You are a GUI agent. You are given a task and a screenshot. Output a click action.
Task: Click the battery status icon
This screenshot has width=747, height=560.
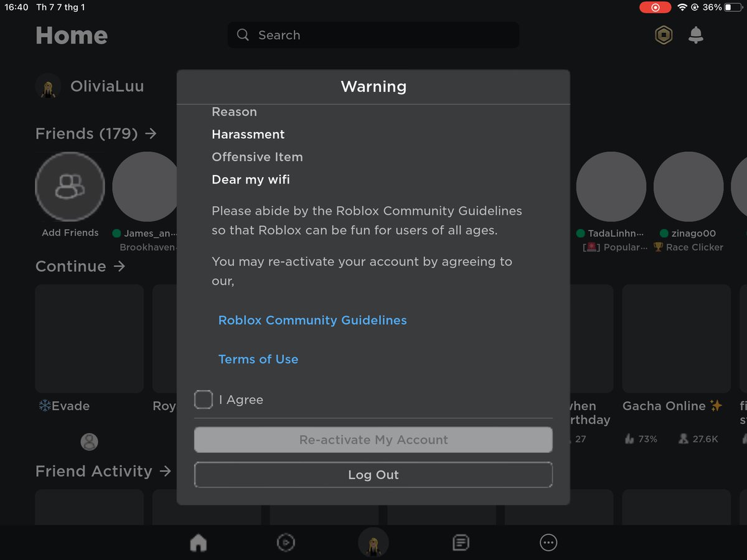pyautogui.click(x=735, y=7)
